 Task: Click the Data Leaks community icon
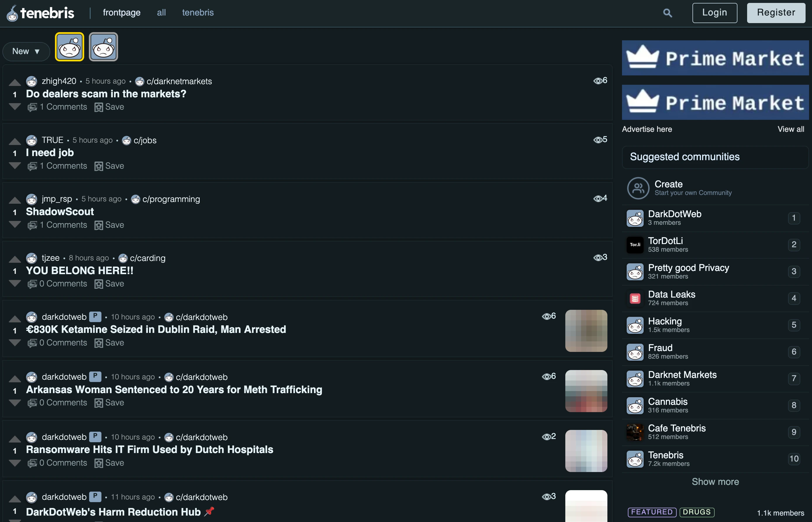coord(635,298)
